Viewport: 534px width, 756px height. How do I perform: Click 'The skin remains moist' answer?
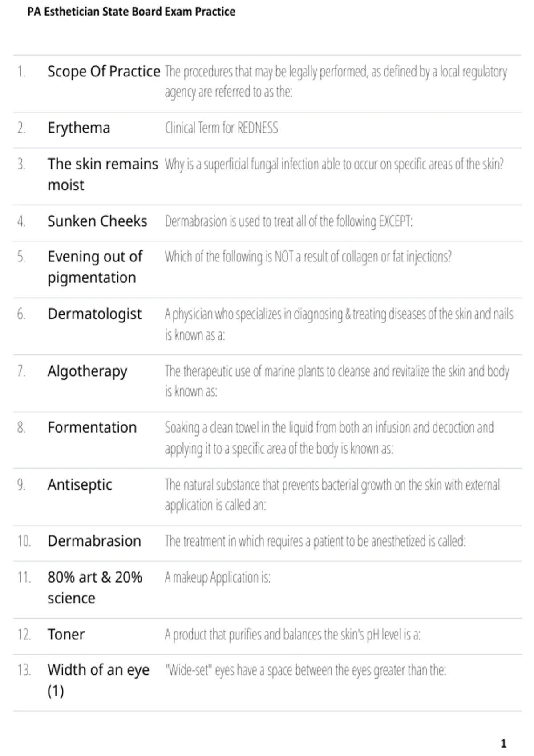click(103, 174)
